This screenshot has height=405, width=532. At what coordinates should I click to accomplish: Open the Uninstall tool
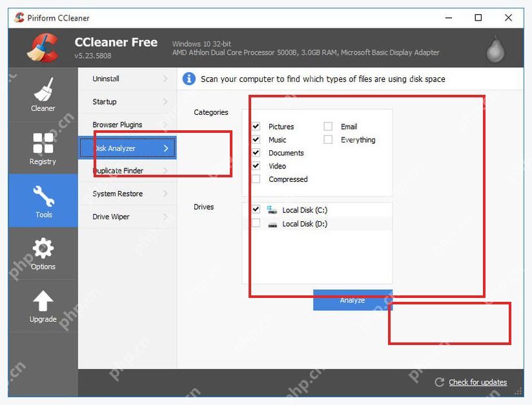coord(128,79)
